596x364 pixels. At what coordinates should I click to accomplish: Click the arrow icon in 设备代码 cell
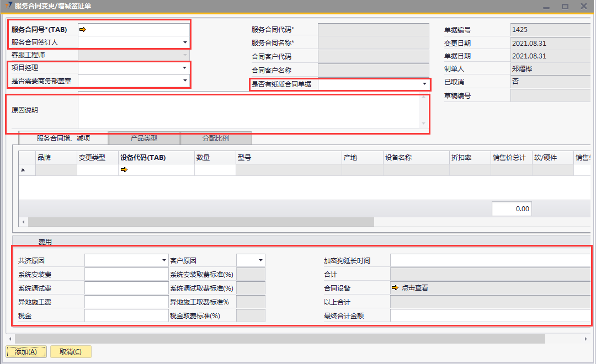tap(124, 170)
